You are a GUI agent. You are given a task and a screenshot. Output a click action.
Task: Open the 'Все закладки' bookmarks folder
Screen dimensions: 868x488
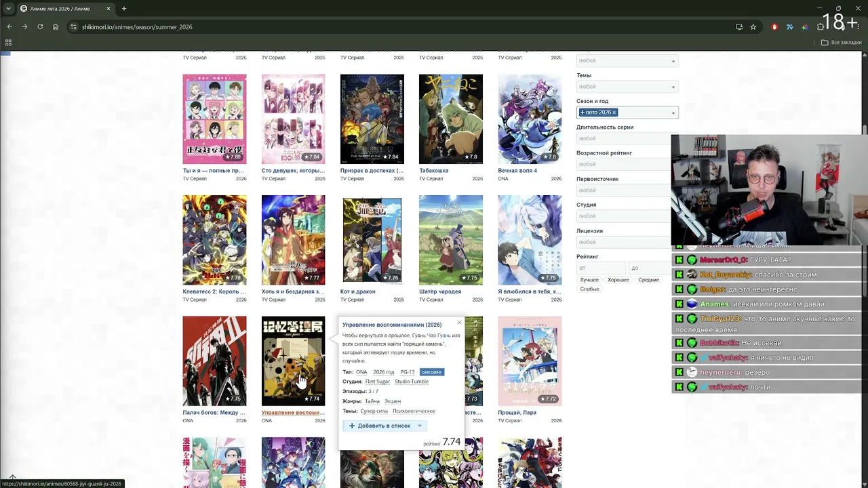(842, 42)
